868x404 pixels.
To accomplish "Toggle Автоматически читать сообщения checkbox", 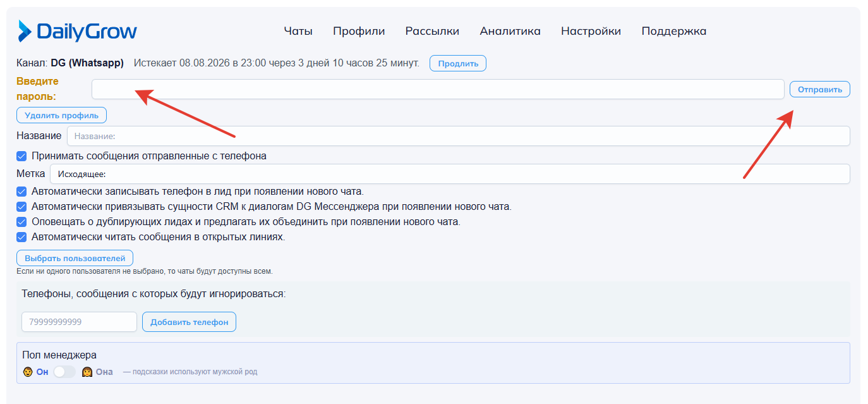I will 21,237.
